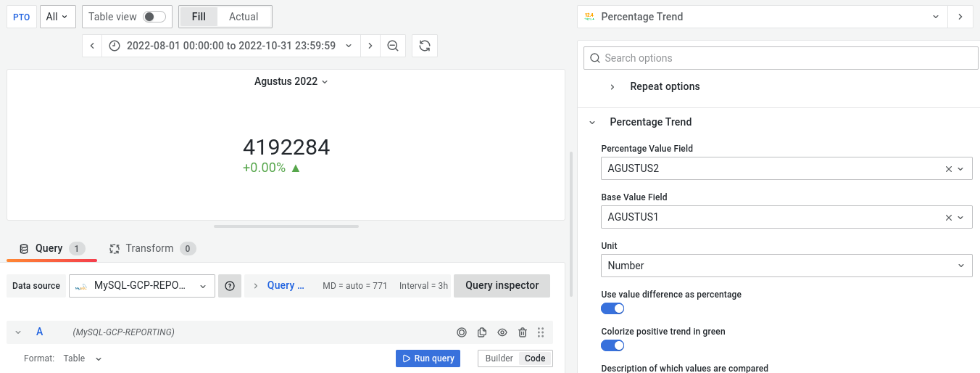The image size is (980, 373).
Task: Click in the Search options field
Action: tap(781, 58)
